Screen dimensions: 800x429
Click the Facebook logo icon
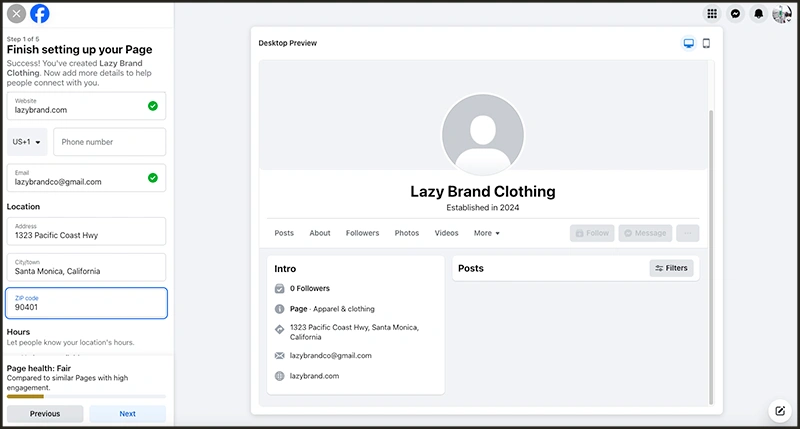[x=40, y=14]
